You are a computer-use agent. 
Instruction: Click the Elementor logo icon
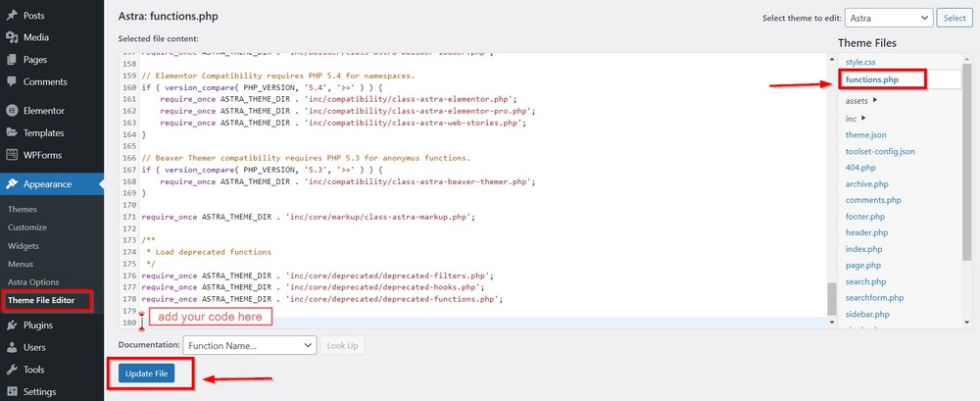pos(11,111)
